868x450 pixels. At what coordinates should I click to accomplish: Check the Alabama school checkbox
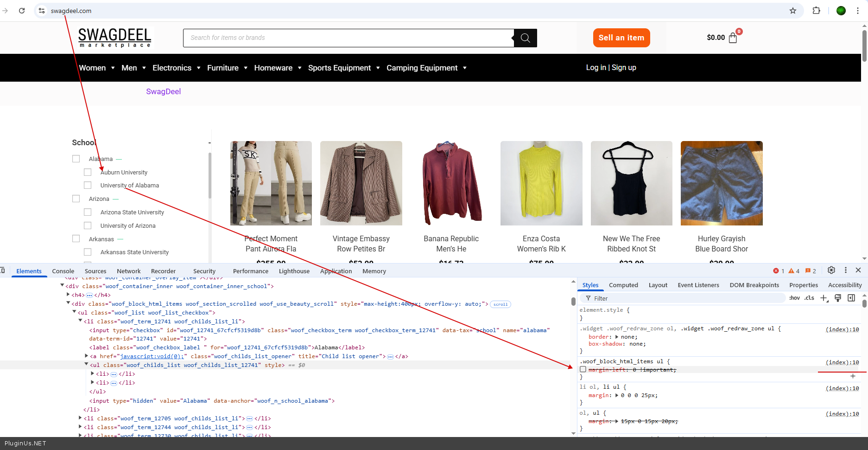(76, 159)
